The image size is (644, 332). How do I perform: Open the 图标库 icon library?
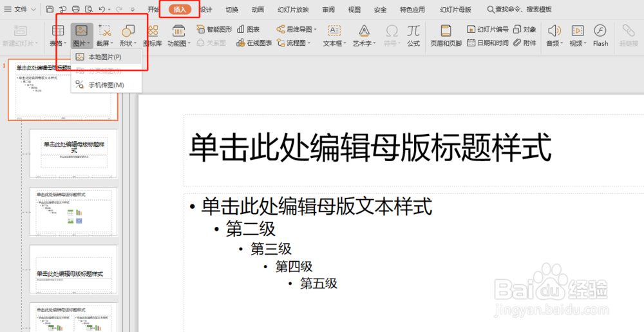coord(153,35)
